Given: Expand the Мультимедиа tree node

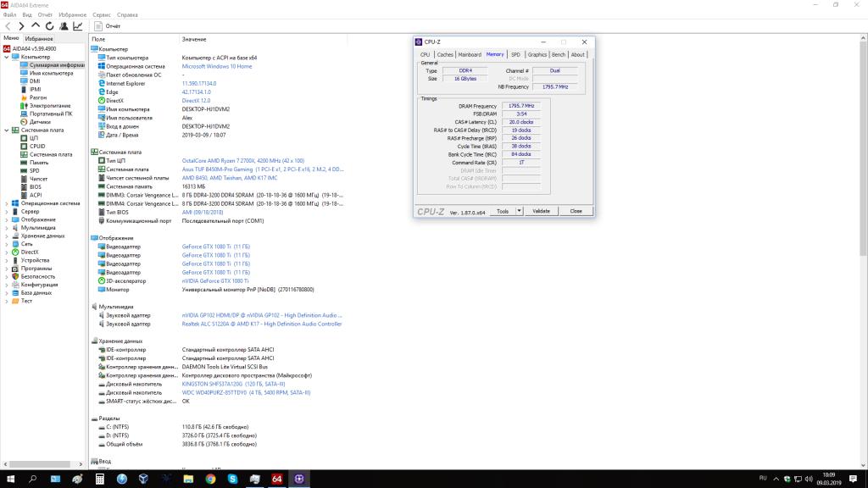Looking at the screenshot, I should 6,227.
